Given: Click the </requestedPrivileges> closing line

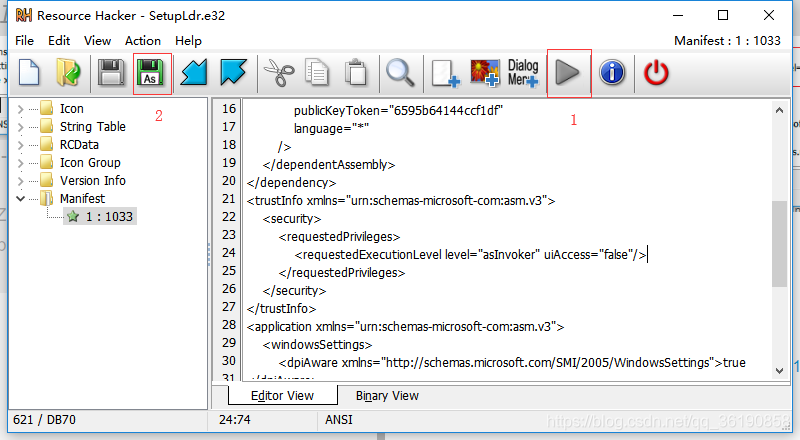Looking at the screenshot, I should click(342, 273).
